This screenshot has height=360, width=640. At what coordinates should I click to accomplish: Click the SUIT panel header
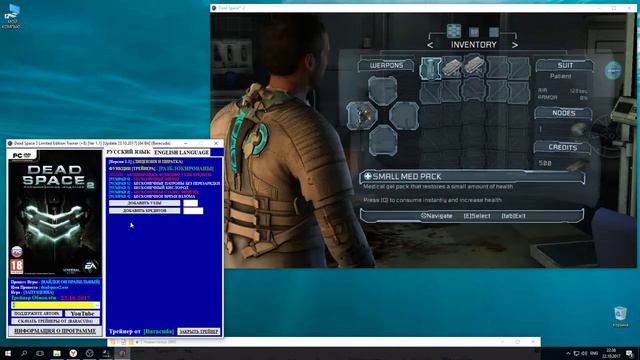[x=564, y=65]
